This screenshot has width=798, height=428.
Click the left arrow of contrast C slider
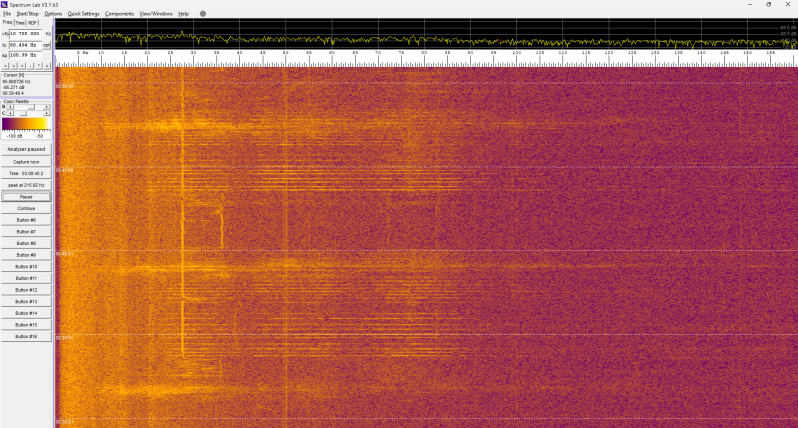10,113
